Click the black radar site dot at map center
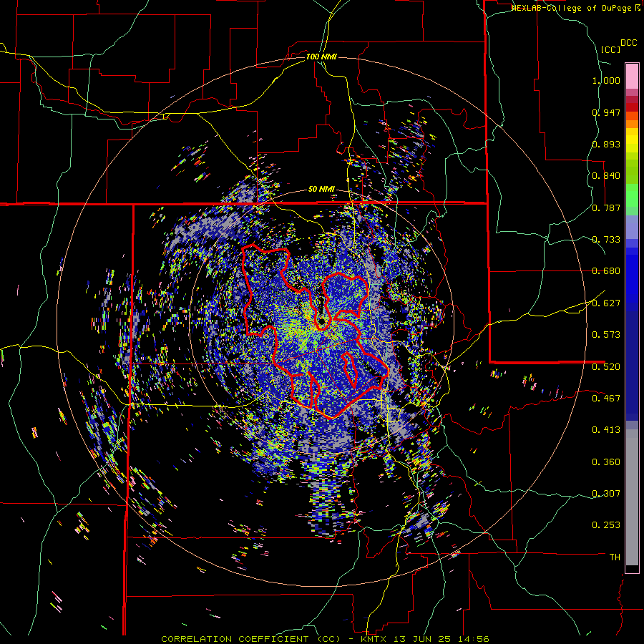This screenshot has height=644, width=644. 321,321
